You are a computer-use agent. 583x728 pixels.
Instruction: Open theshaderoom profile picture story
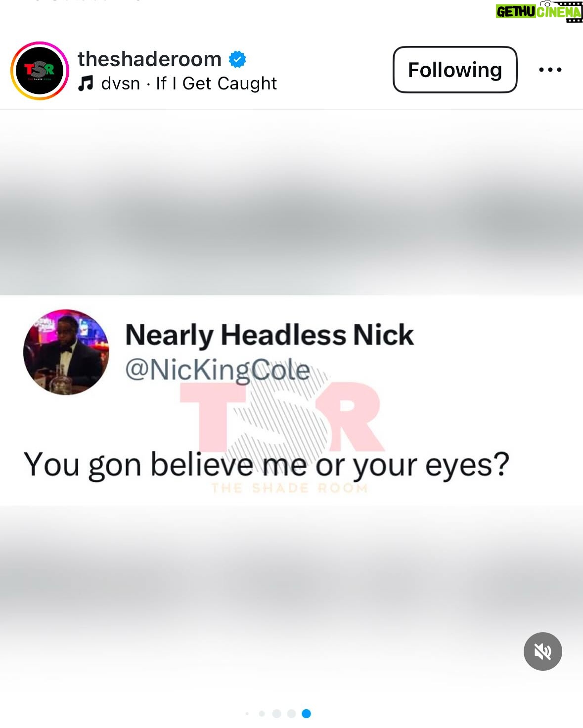coord(40,71)
